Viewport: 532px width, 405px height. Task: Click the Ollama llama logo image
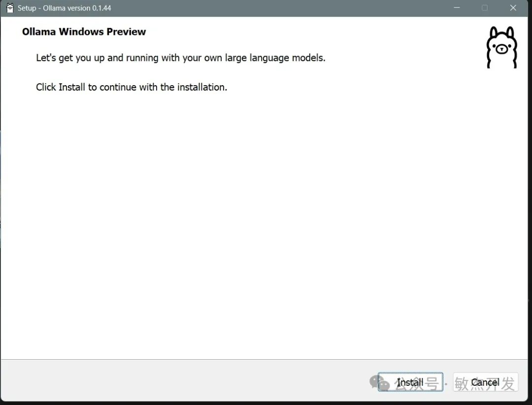[502, 47]
